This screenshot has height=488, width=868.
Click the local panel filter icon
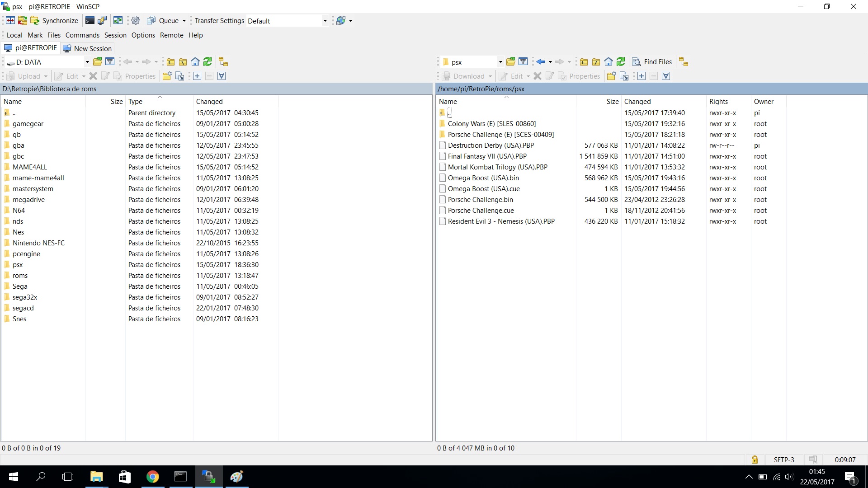pyautogui.click(x=110, y=62)
